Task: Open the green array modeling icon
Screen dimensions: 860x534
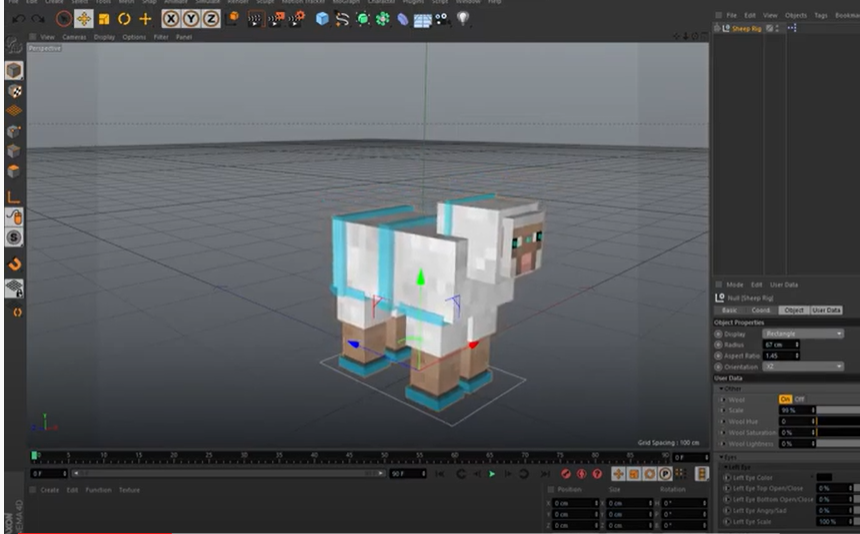Action: click(x=383, y=19)
